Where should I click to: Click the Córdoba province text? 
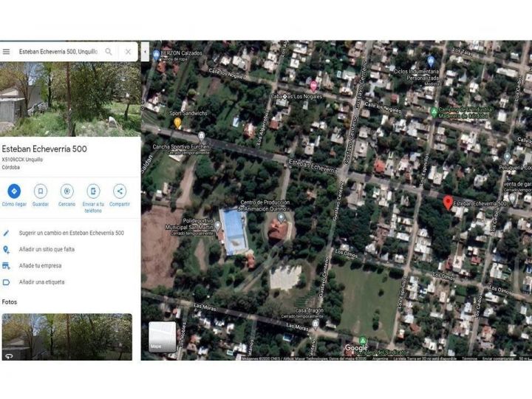tap(11, 167)
